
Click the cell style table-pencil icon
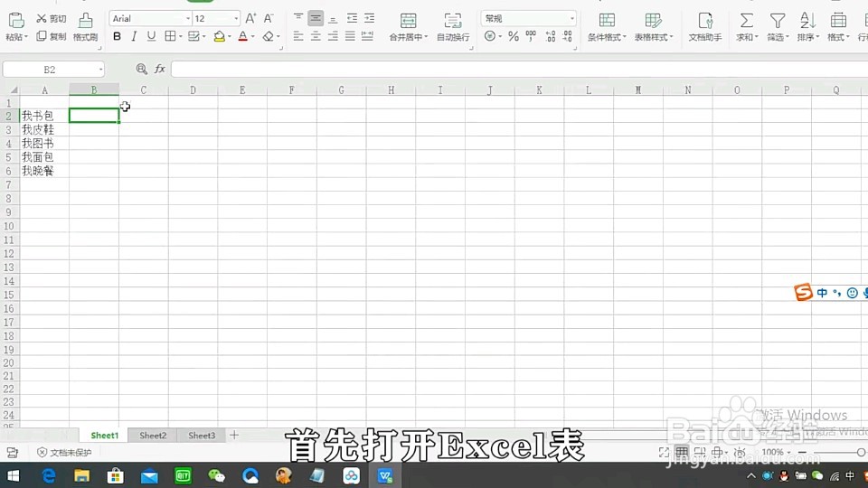[x=193, y=36]
